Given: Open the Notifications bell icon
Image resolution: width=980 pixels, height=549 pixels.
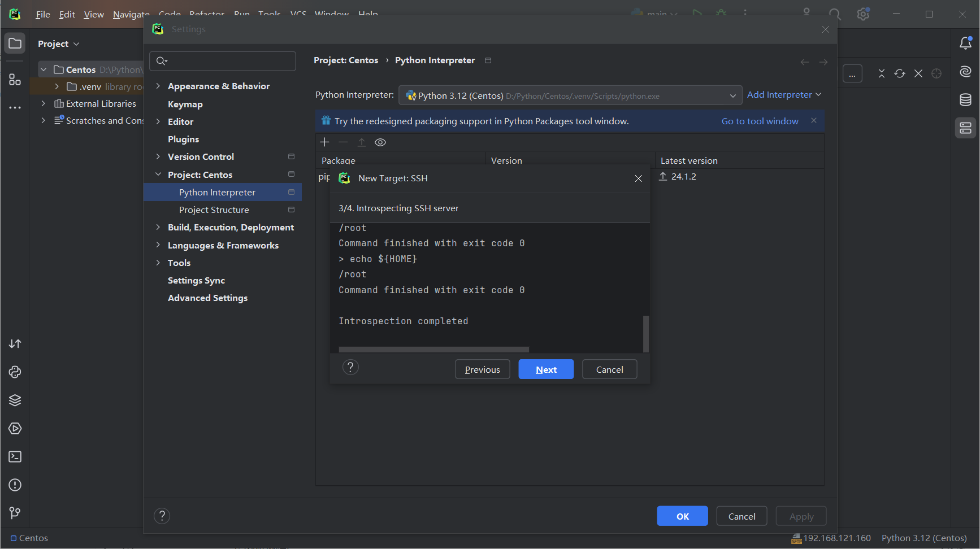Looking at the screenshot, I should tap(965, 43).
